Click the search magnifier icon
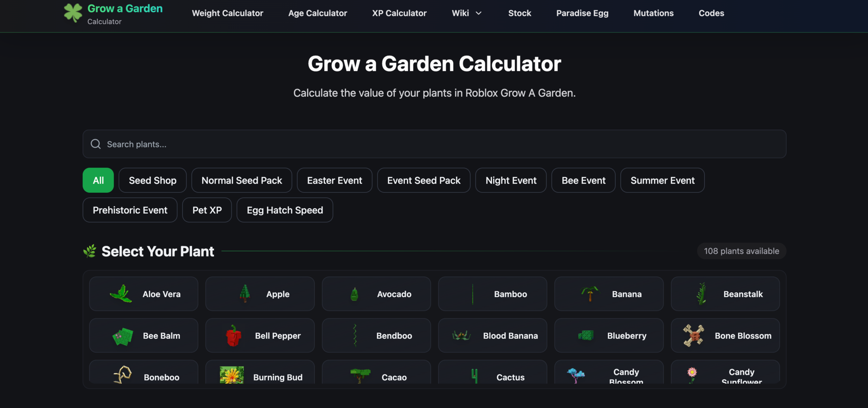The height and width of the screenshot is (408, 868). [95, 144]
